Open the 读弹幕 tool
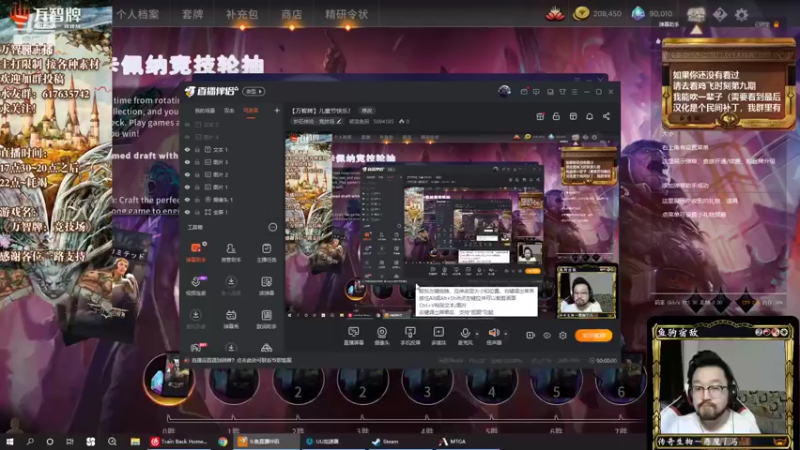800x450 pixels. point(266,285)
